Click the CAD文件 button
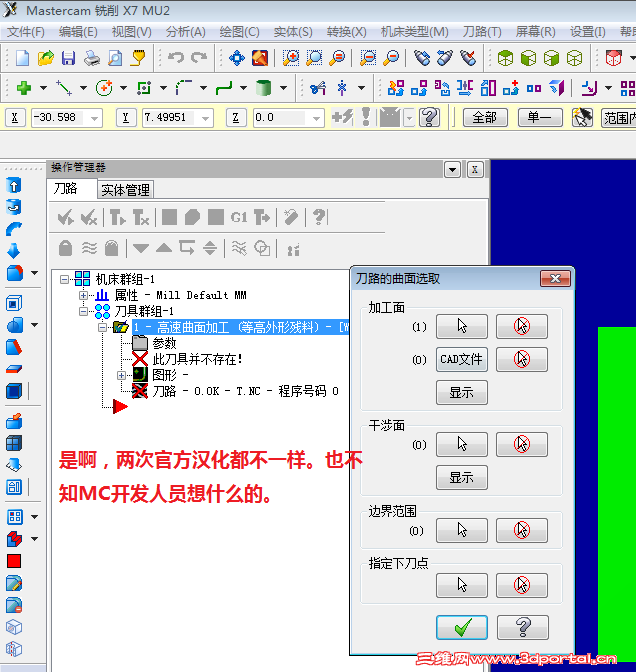 coord(462,359)
